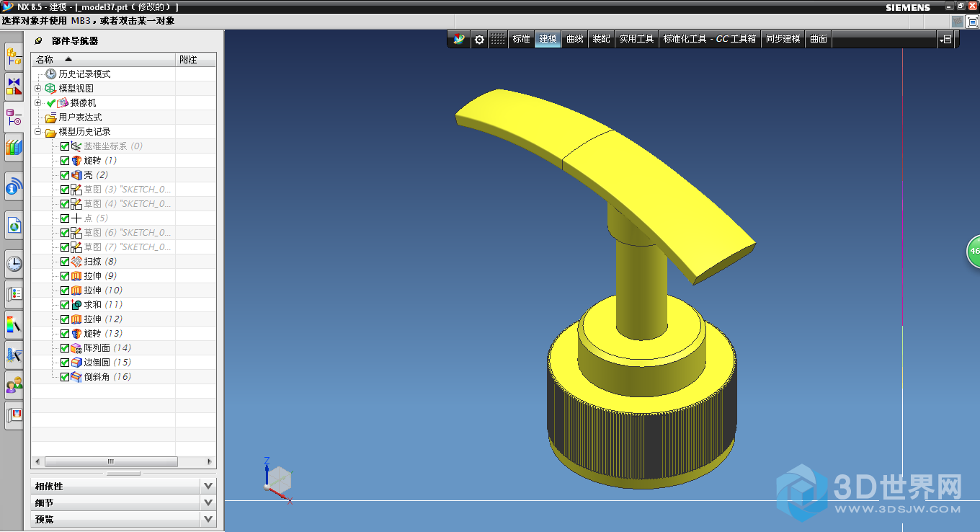Open ribbon options dropdown at bar end

[947, 39]
